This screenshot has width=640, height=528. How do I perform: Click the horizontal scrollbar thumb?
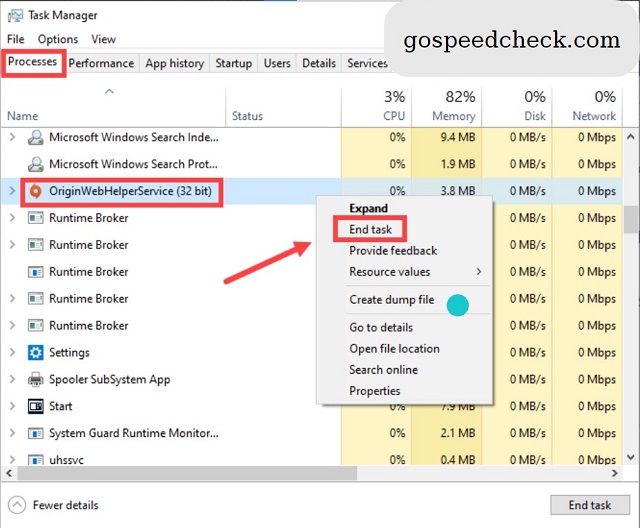(187, 473)
